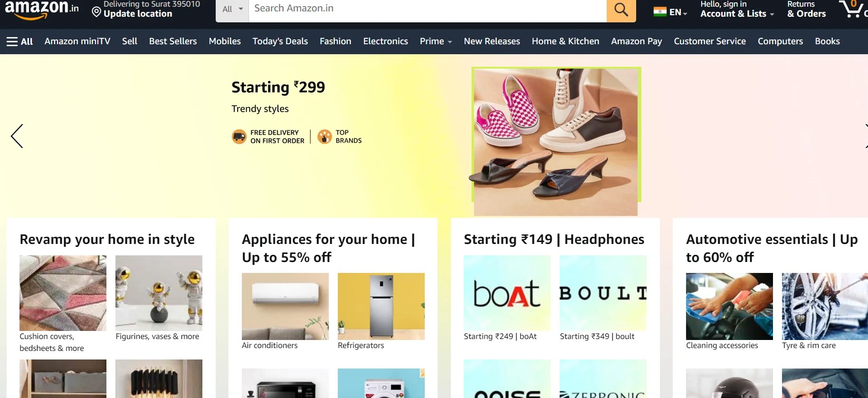868x398 pixels.
Task: Open Returns & Orders link
Action: click(x=806, y=10)
